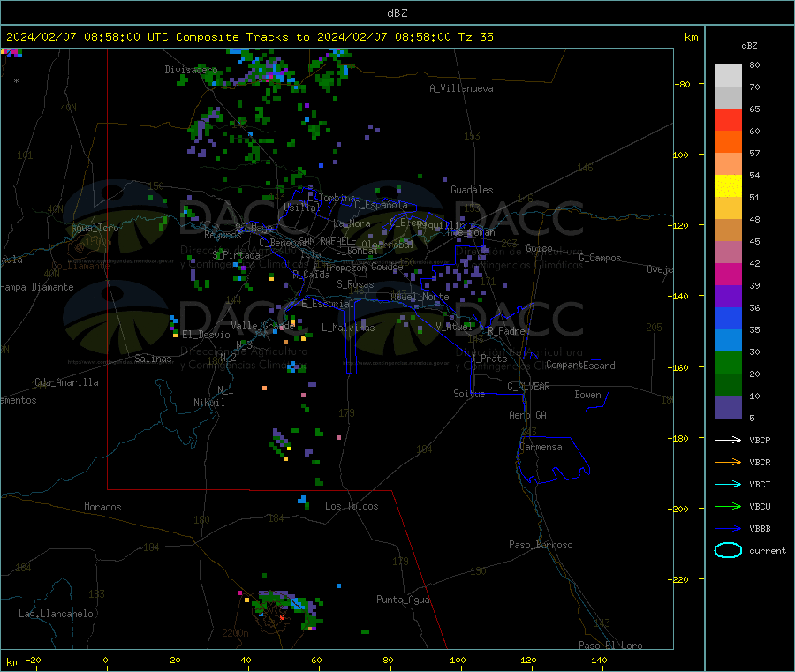
Task: Click the Salinas place label
Action: pyautogui.click(x=153, y=359)
